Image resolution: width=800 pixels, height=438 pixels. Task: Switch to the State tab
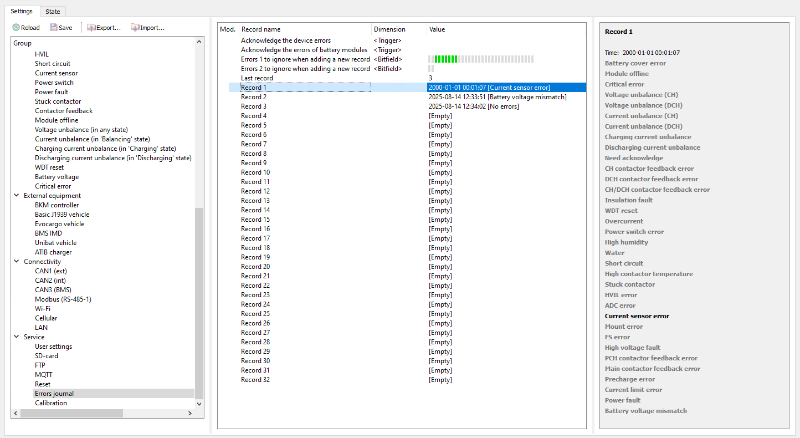(x=52, y=11)
